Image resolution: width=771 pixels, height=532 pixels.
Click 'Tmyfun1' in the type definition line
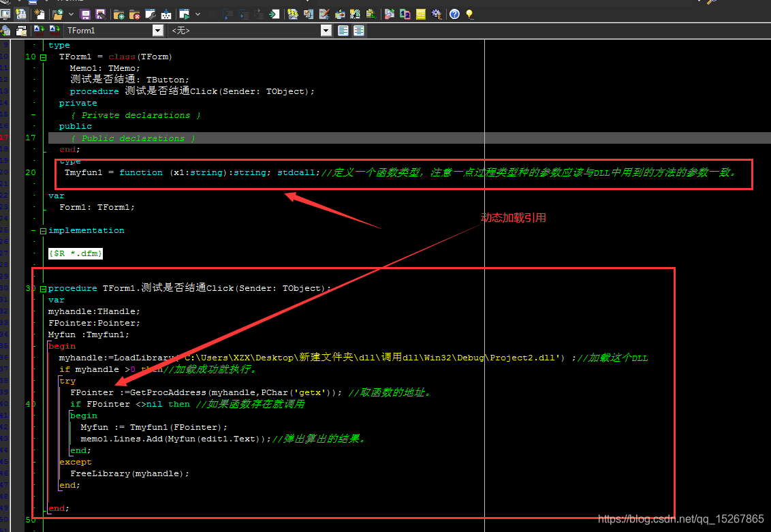point(84,172)
